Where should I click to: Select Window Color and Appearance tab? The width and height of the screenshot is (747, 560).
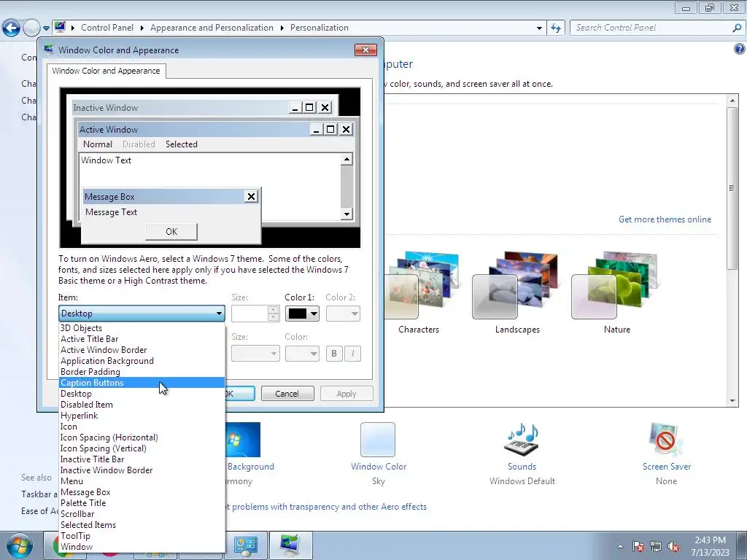107,71
